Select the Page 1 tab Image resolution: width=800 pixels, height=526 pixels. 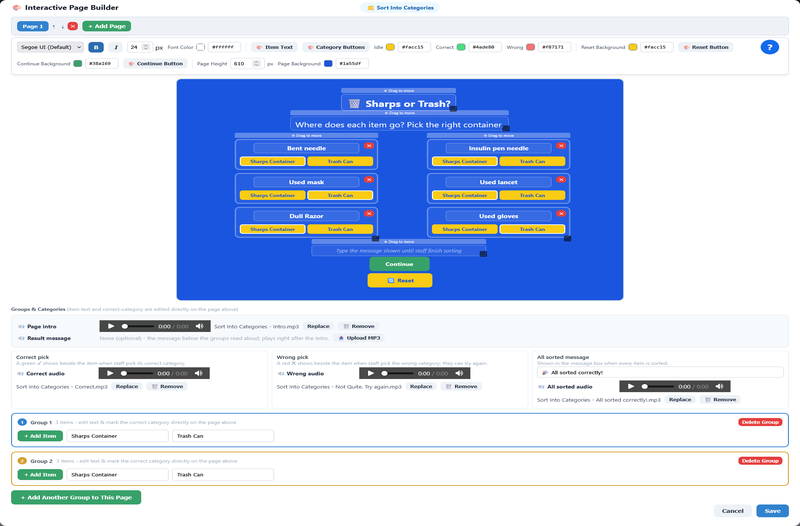point(33,26)
